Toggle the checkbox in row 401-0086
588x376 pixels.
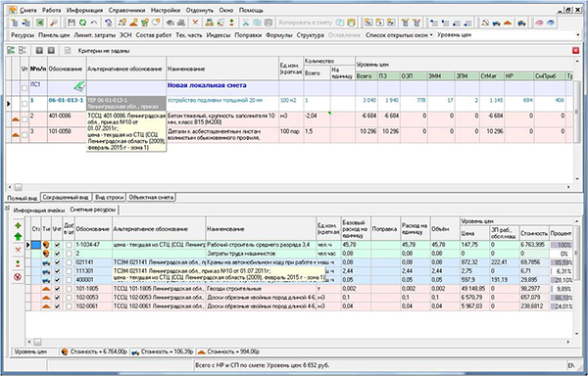[x=24, y=119]
